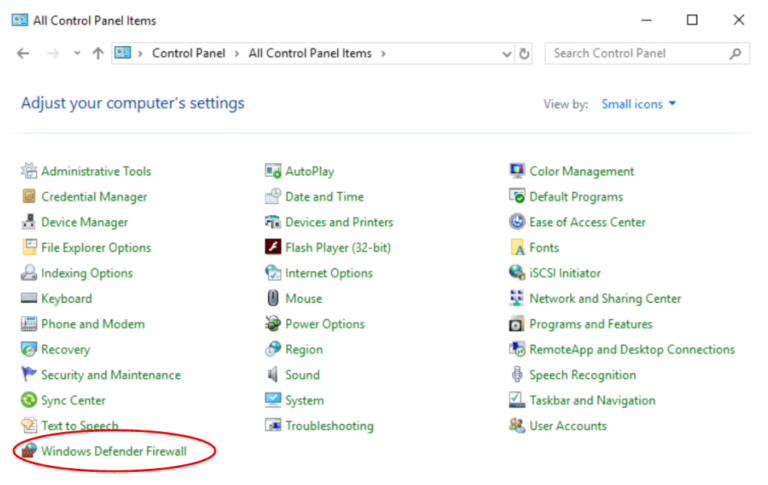
Task: Open the Programs and Features link
Action: [x=591, y=324]
